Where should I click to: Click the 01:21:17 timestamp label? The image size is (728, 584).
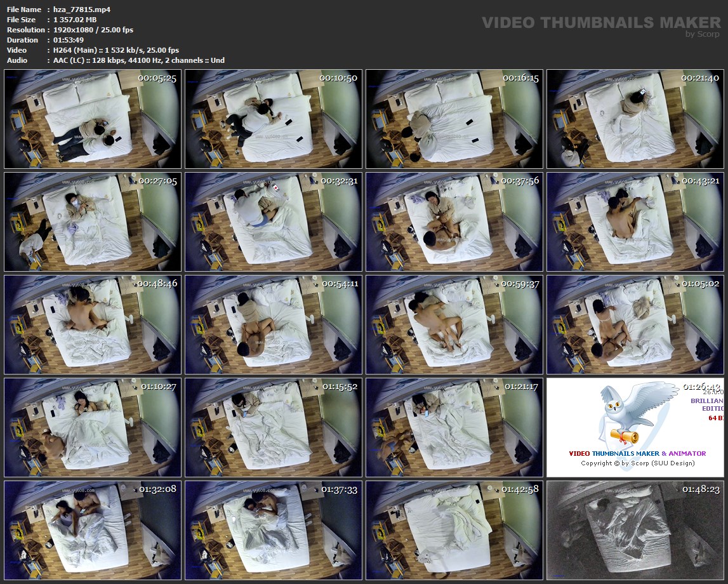coord(520,387)
